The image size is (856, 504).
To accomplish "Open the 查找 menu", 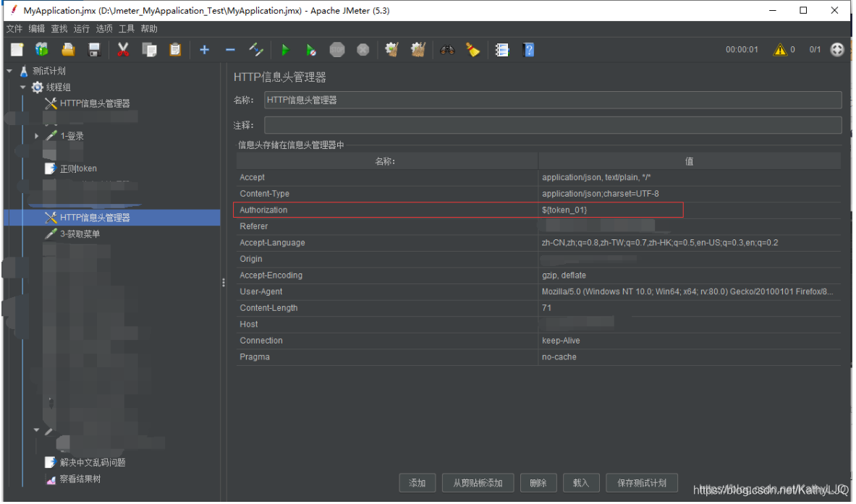I will [59, 28].
